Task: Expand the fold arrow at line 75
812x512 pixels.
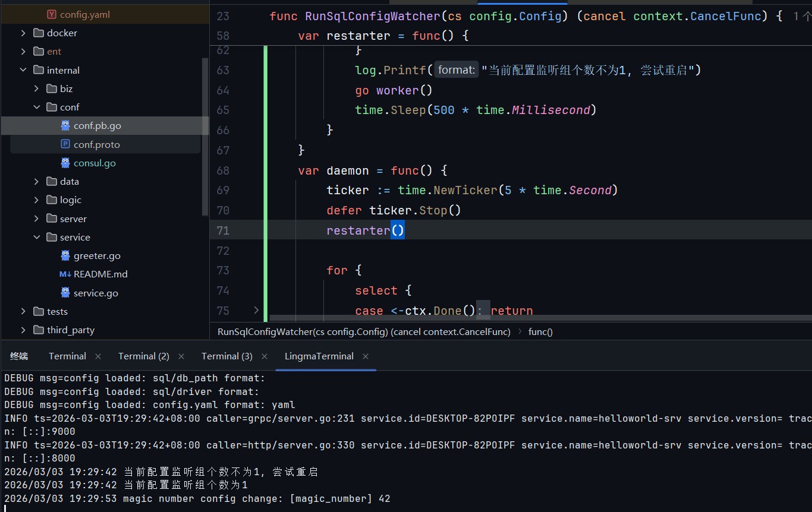Action: pyautogui.click(x=256, y=310)
